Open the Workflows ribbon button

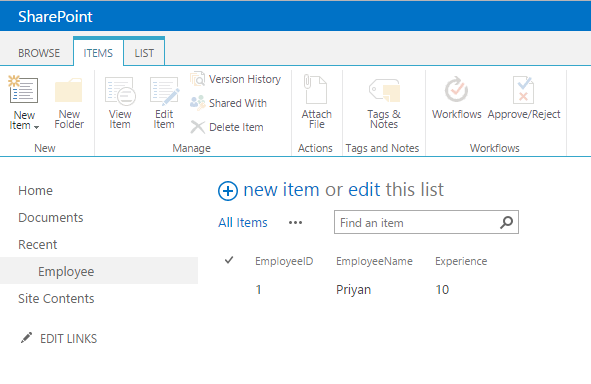coord(456,98)
